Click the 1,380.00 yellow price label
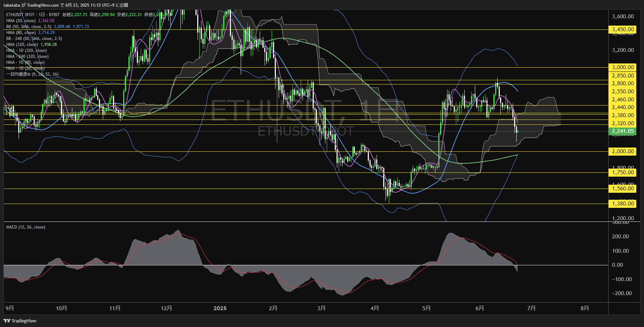The height and width of the screenshot is (327, 644). tap(623, 204)
